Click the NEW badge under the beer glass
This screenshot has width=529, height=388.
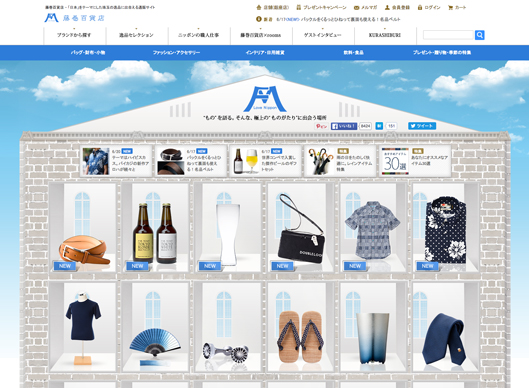tap(210, 266)
